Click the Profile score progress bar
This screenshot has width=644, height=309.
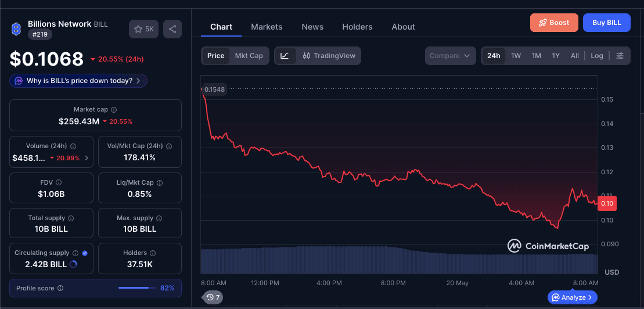coord(137,288)
